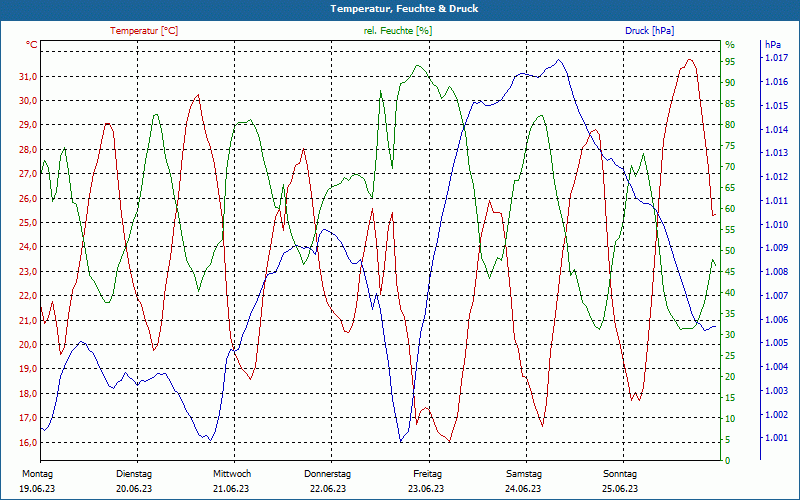Click the '1.017' pressure axis value
Image resolution: width=800 pixels, height=500 pixels.
click(776, 58)
